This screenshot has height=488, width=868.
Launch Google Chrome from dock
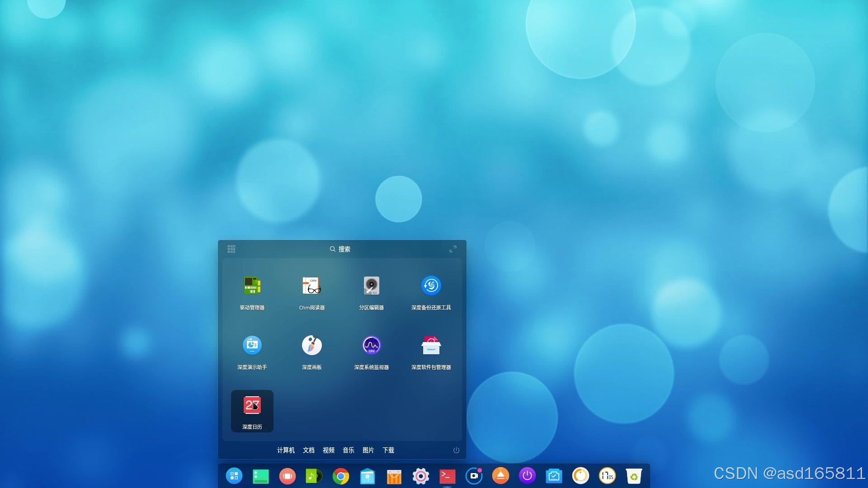pyautogui.click(x=341, y=476)
